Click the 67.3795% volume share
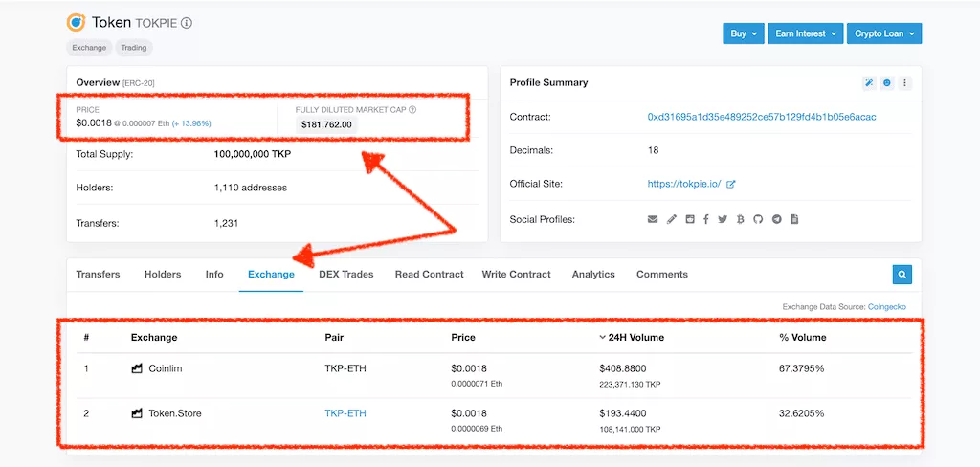 tap(802, 368)
